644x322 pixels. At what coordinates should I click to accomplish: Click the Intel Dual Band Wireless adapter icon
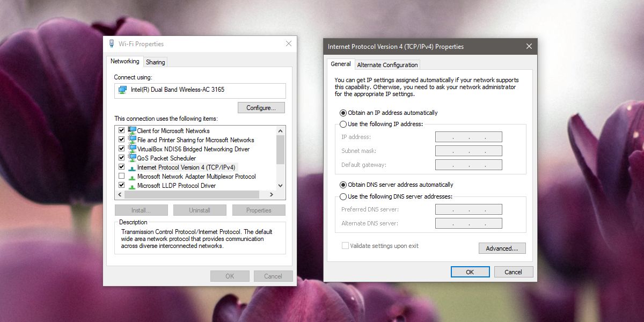pos(123,90)
